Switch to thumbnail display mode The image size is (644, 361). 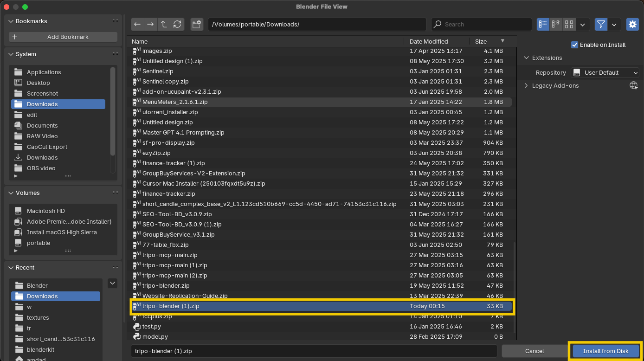569,24
